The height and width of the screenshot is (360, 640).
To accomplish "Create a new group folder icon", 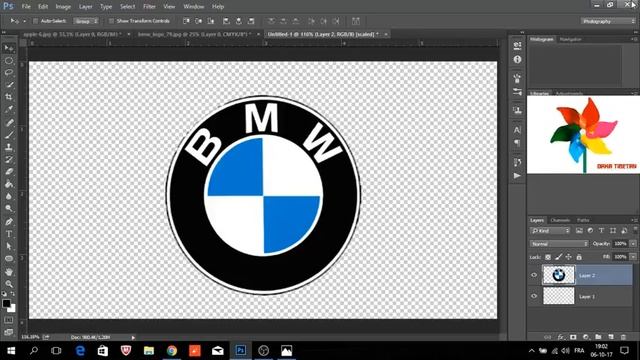I will (x=598, y=337).
